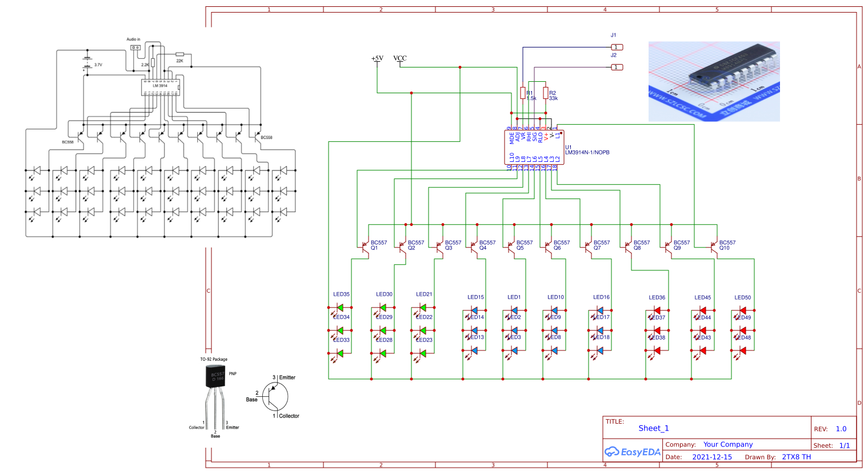Select connector J2 pin symbol
This screenshot has width=868, height=474.
click(x=616, y=66)
